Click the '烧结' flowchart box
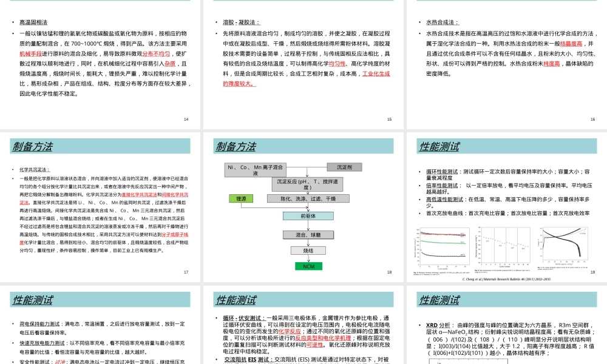This screenshot has height=364, width=607. pos(308,251)
